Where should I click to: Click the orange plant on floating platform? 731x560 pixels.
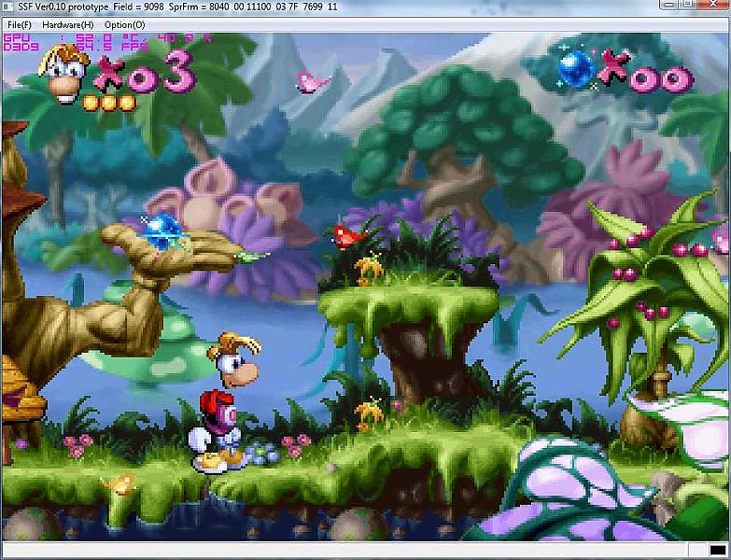coord(369,270)
